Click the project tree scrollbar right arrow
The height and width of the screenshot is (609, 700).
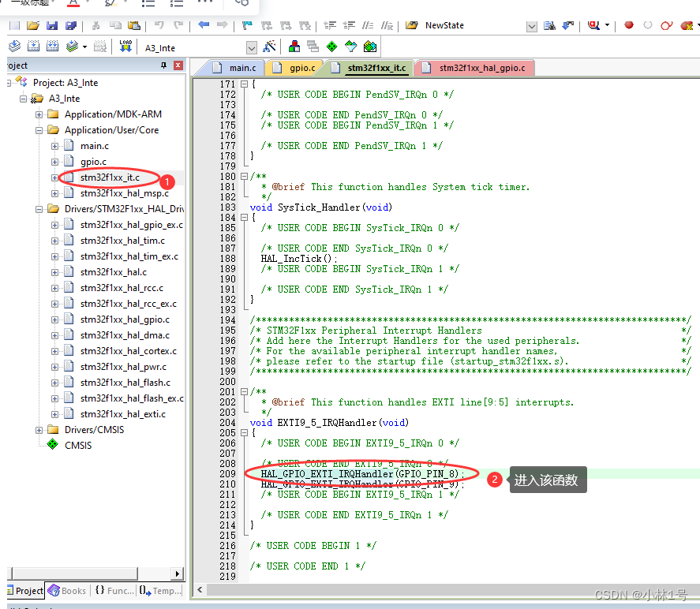178,574
